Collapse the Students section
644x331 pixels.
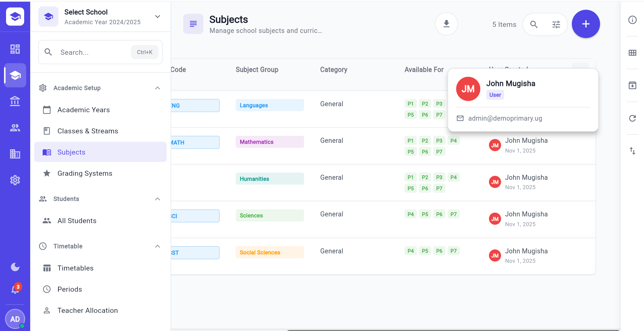pyautogui.click(x=157, y=199)
